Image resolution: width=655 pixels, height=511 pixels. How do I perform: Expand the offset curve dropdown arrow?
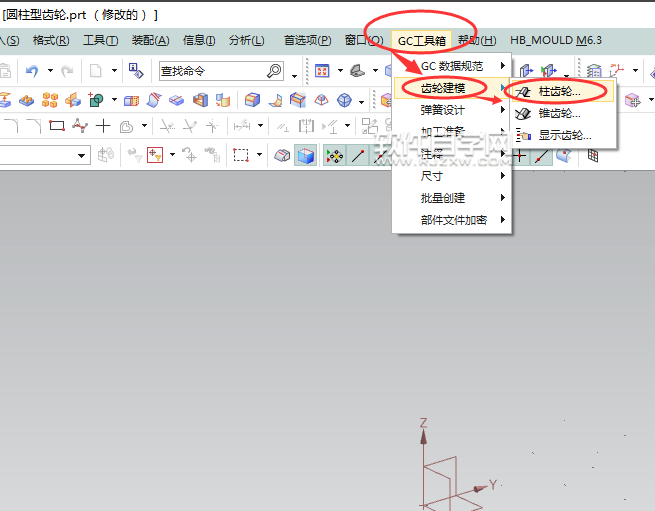click(145, 125)
